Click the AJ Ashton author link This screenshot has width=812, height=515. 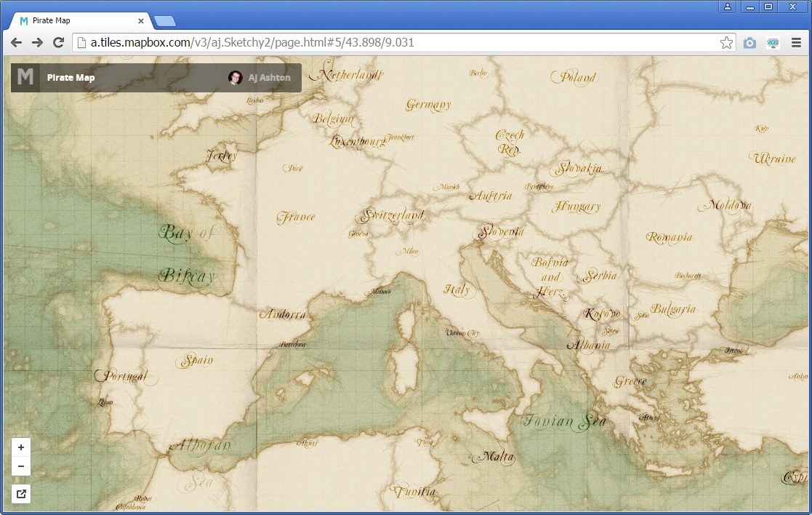[x=269, y=78]
